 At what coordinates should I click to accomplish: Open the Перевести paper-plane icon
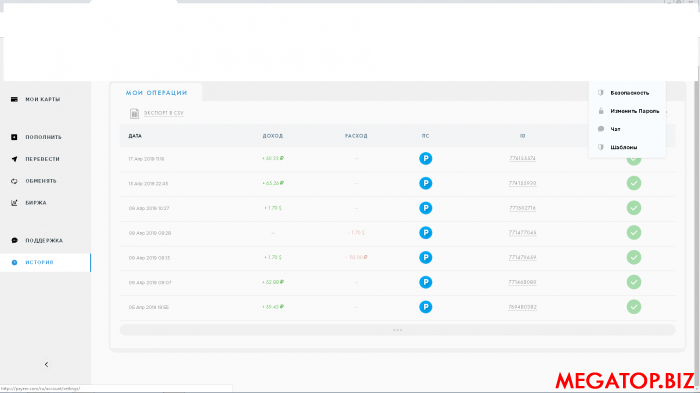[x=14, y=159]
